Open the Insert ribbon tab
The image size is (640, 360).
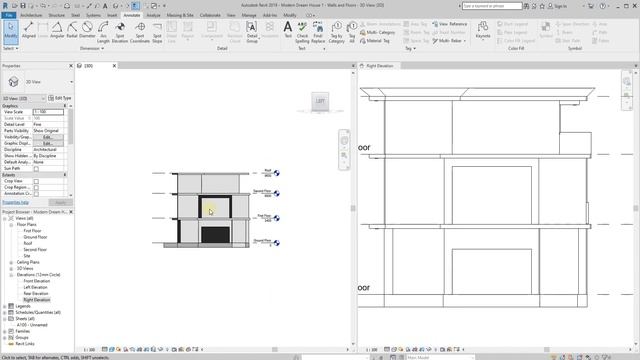pyautogui.click(x=112, y=15)
